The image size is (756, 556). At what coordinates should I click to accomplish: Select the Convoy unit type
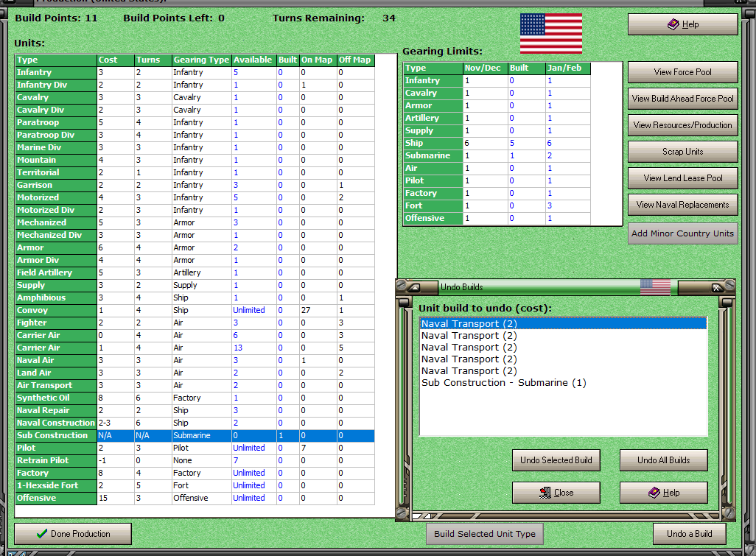[x=56, y=310]
